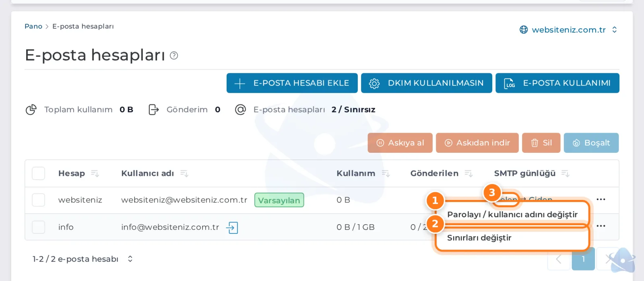Click info@websiteniz.com.tr username cell
Screen dimensions: 644x281
[170, 227]
